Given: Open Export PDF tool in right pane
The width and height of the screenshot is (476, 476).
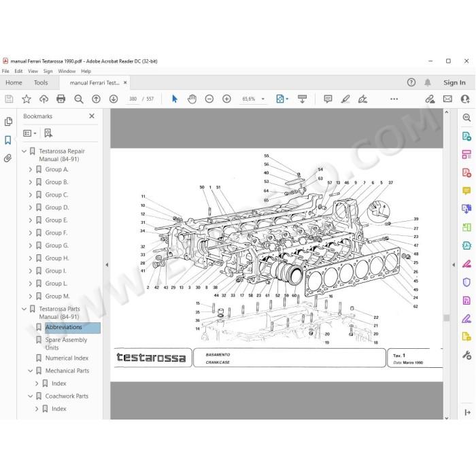Looking at the screenshot, I should [466, 136].
